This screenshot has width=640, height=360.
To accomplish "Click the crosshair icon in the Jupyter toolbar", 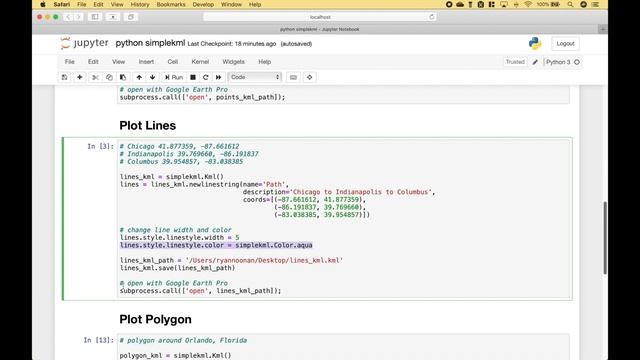I will coord(309,77).
